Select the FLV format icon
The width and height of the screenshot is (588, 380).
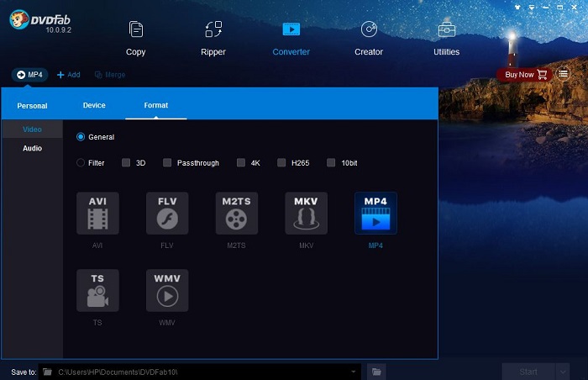[x=167, y=214]
